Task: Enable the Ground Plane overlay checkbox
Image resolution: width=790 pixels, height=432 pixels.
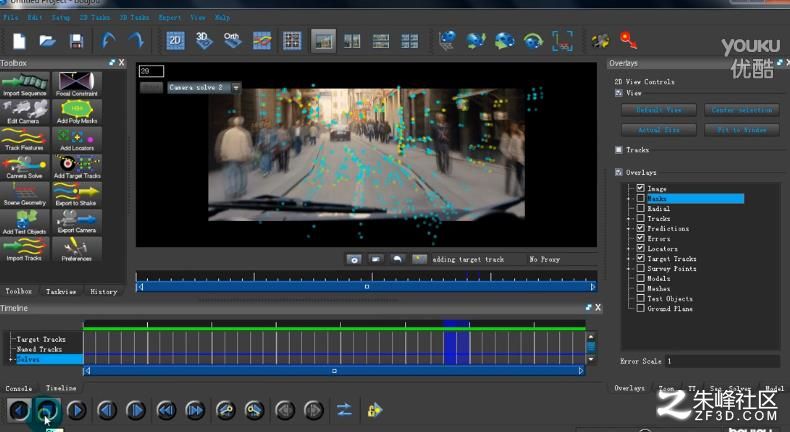Action: (x=640, y=308)
